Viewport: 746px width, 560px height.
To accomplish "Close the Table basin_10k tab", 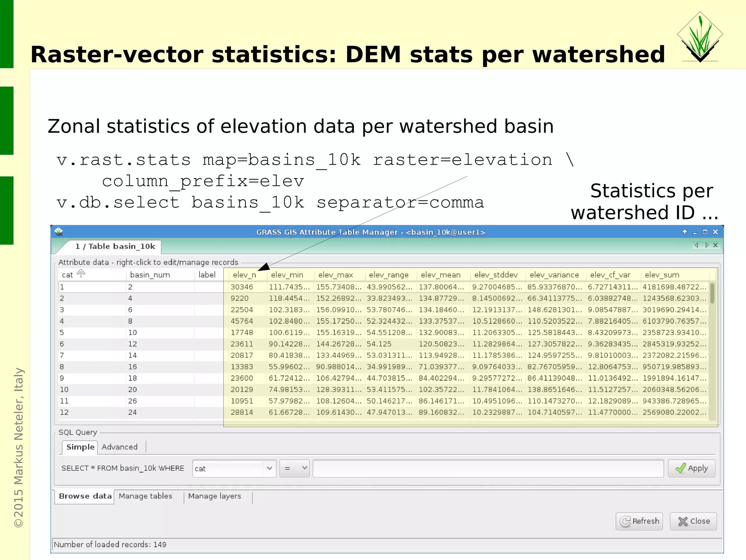I will tap(715, 245).
